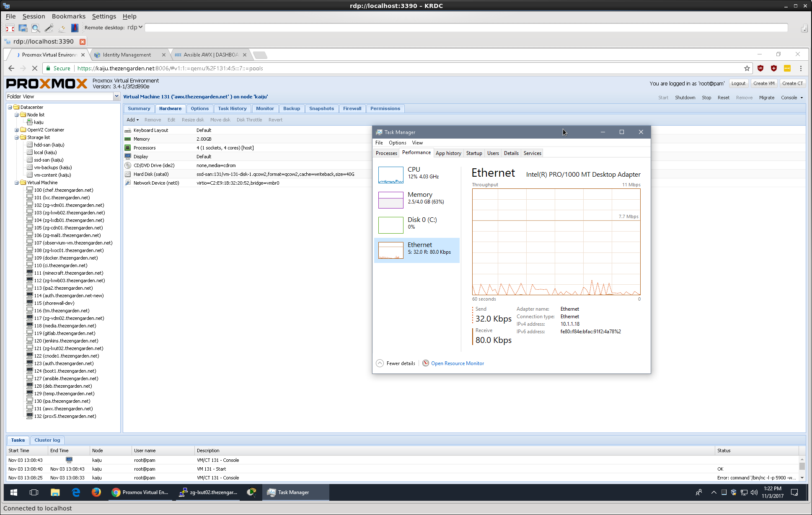This screenshot has height=515, width=812.
Task: Switch to the Cluster log tab
Action: click(47, 440)
